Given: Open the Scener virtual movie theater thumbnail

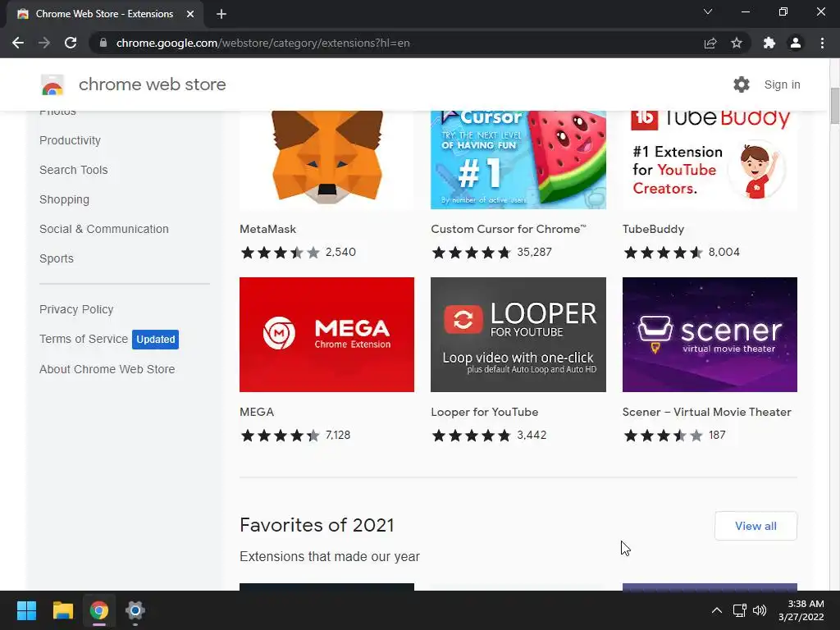Looking at the screenshot, I should [x=710, y=335].
